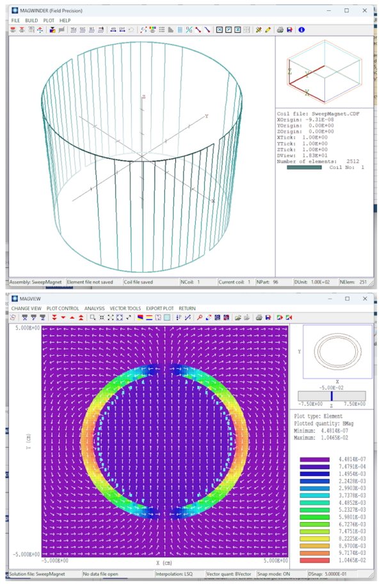The height and width of the screenshot is (588, 384).
Task: Click the floppy disk save icon in MagWinder
Action: pyautogui.click(x=289, y=30)
